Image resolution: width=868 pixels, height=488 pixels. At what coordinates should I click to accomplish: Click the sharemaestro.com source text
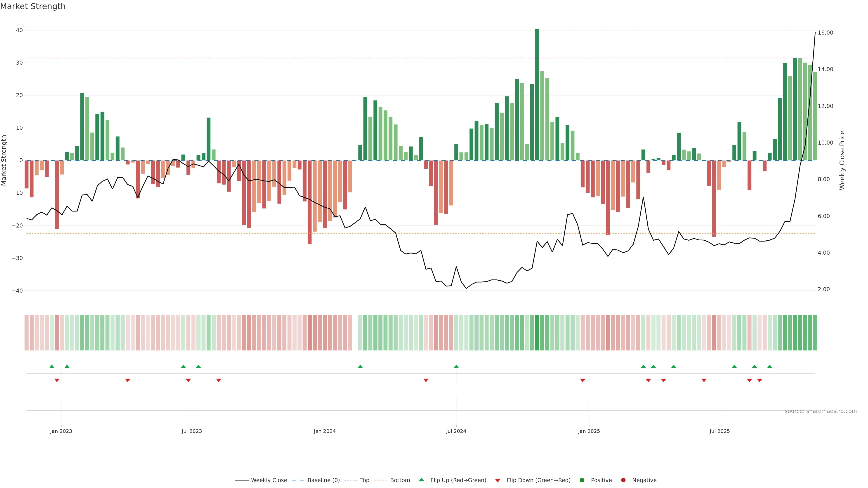click(821, 411)
